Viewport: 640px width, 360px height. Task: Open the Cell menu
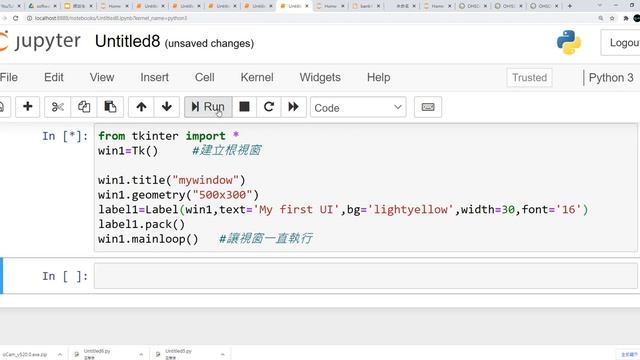point(204,78)
